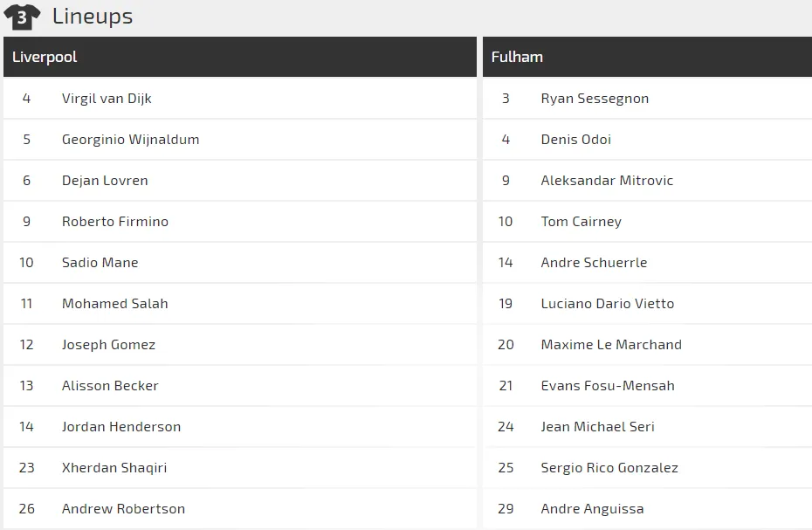
Task: Select Alisson Becker in the list
Action: pyautogui.click(x=110, y=386)
